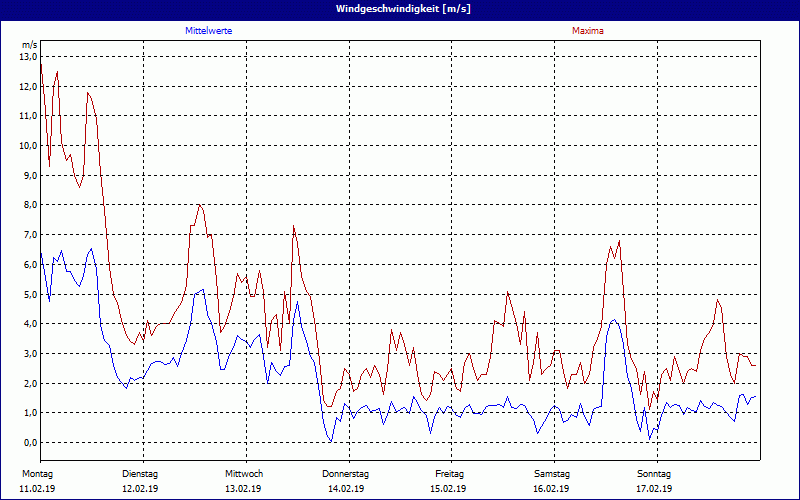Click the 7,0 y-axis value
Viewport: 800px width, 500px height.
point(28,235)
